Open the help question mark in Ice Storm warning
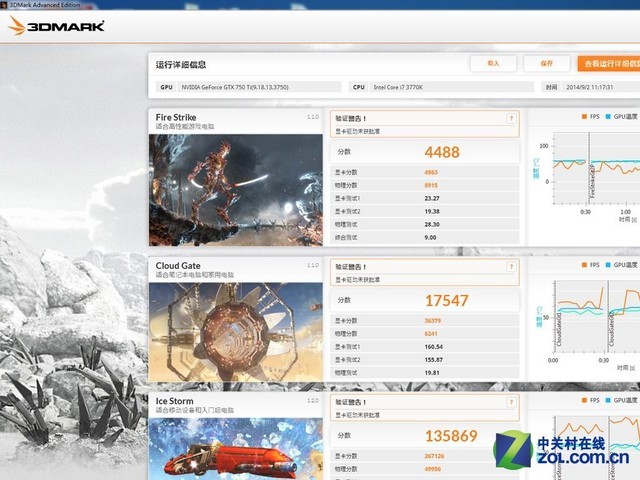The height and width of the screenshot is (480, 640). click(511, 402)
